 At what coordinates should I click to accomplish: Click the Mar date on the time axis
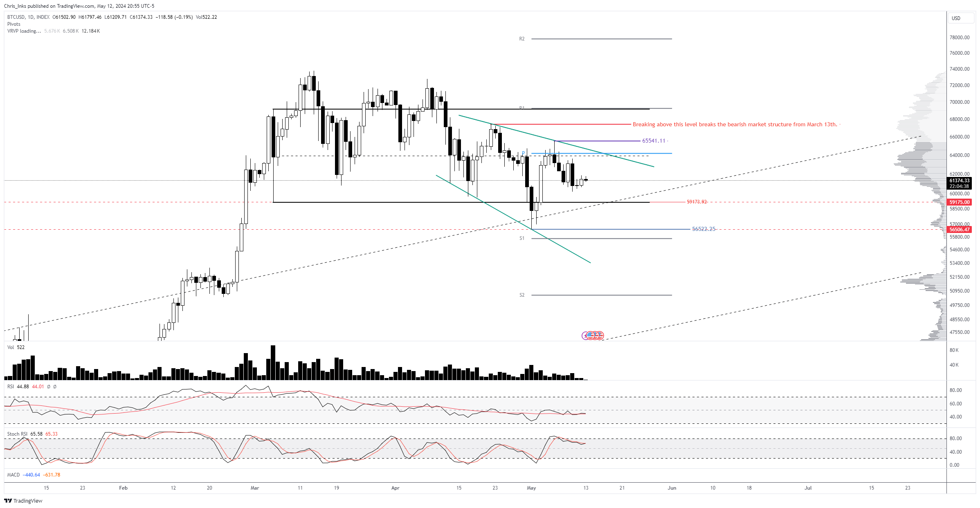point(255,488)
